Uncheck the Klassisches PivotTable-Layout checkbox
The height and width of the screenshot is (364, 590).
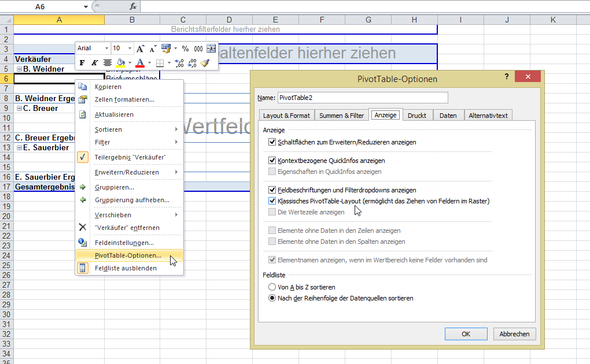pos(272,201)
